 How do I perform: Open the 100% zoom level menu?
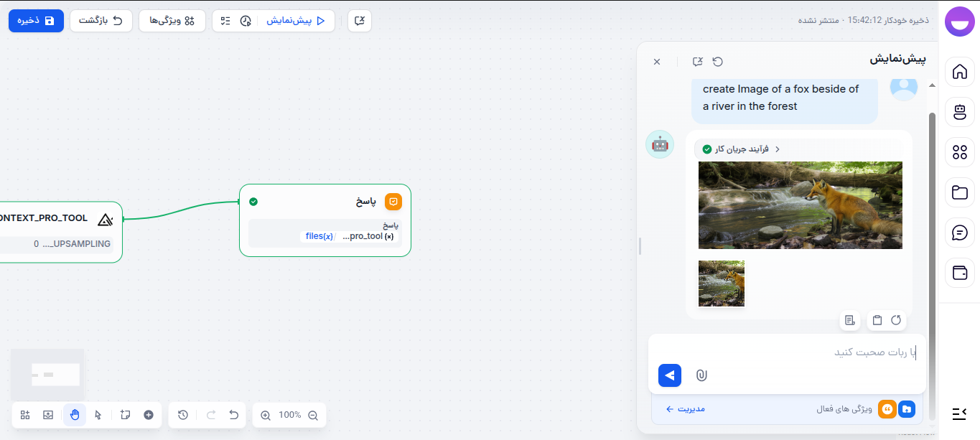(x=289, y=415)
